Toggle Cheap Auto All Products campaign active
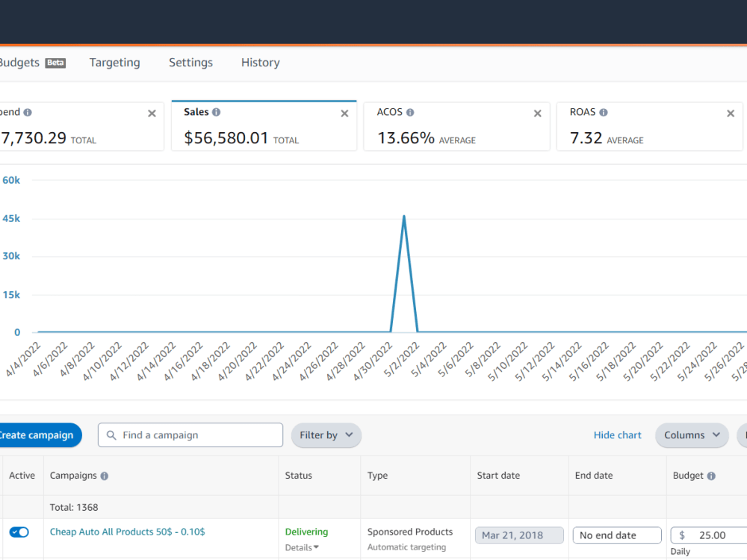 [19, 532]
